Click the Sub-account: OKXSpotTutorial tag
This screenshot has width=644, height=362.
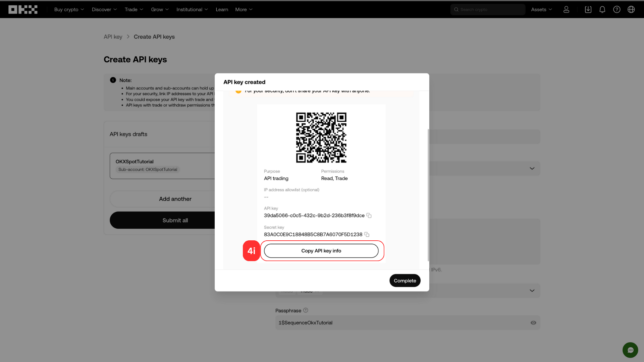[148, 170]
